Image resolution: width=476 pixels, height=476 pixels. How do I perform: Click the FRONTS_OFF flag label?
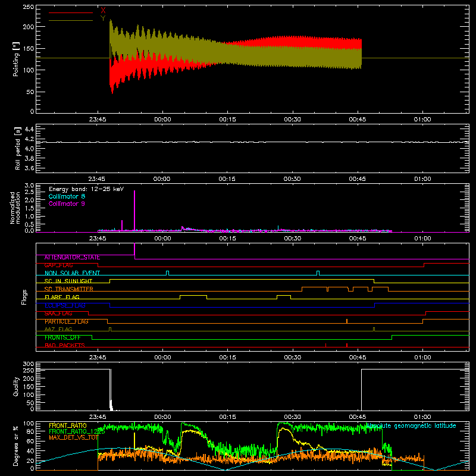coord(62,337)
